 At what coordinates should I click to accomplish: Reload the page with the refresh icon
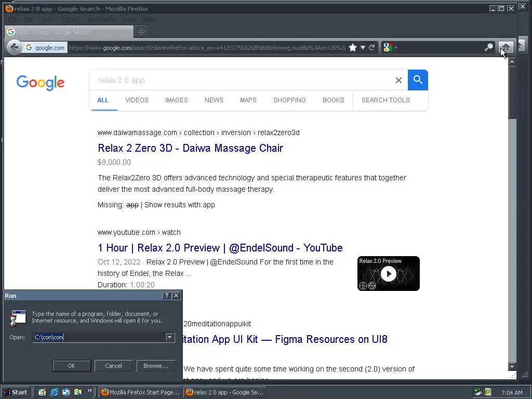(x=372, y=47)
